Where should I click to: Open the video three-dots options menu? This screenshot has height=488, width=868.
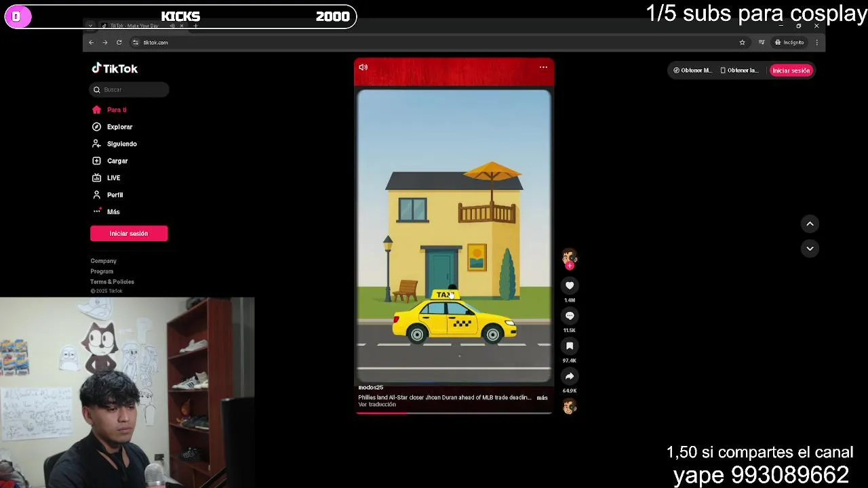point(543,67)
